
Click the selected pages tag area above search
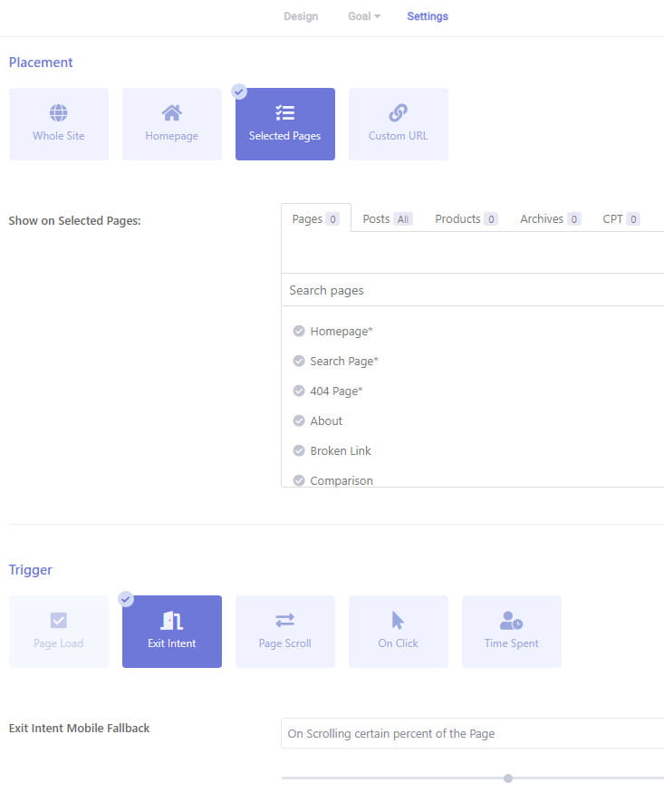pos(473,253)
